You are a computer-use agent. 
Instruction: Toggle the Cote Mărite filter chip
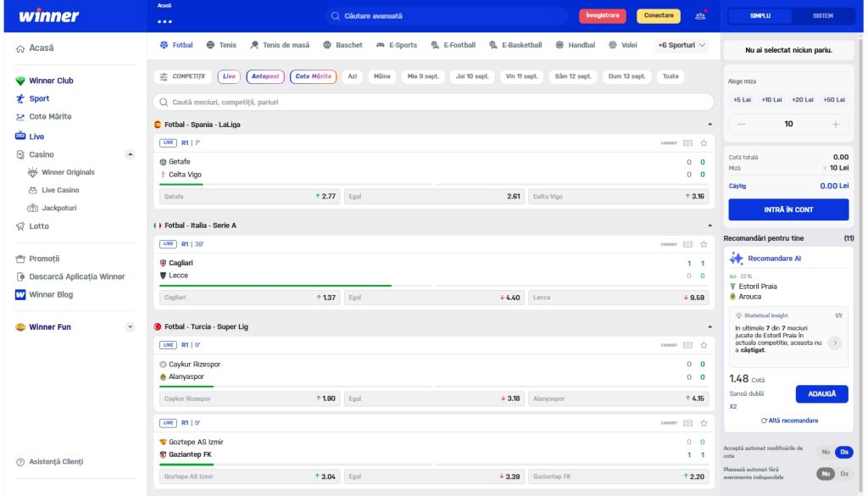coord(314,76)
